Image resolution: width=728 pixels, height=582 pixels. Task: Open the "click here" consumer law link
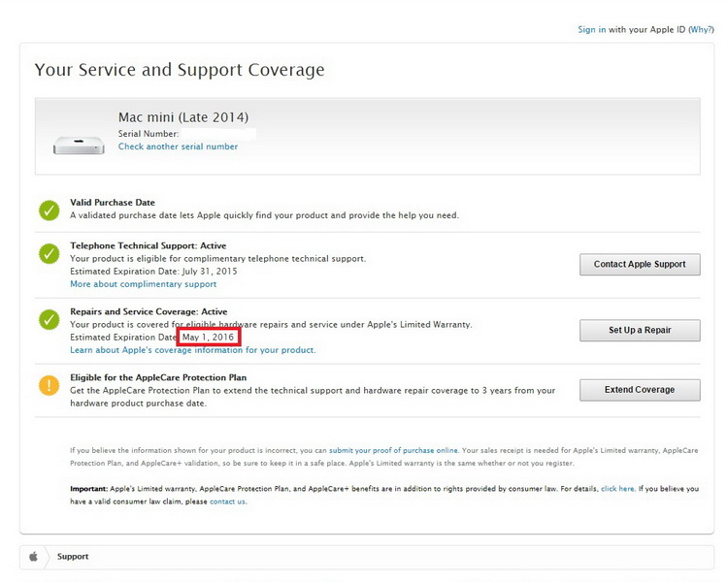(x=617, y=489)
